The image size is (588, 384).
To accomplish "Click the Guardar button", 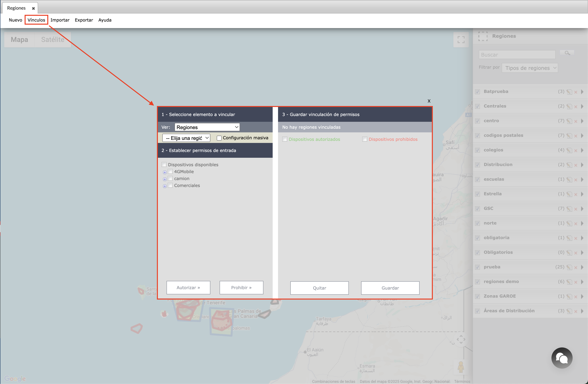I will click(390, 288).
